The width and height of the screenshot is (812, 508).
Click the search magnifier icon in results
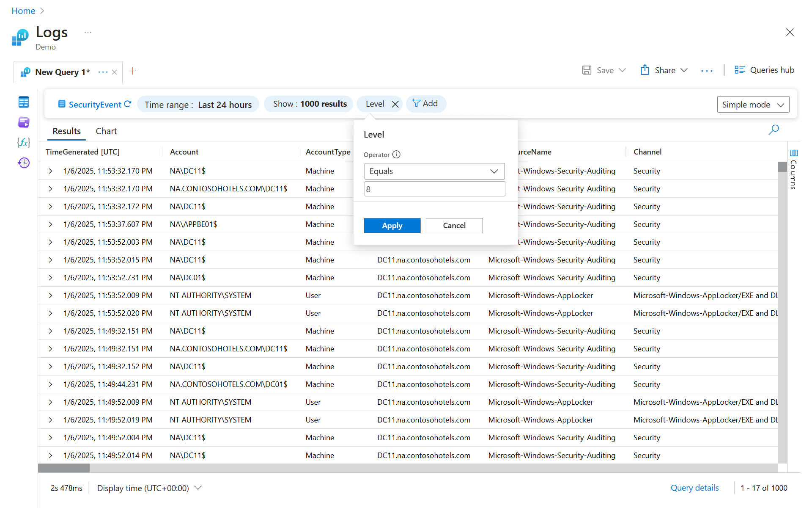(774, 130)
